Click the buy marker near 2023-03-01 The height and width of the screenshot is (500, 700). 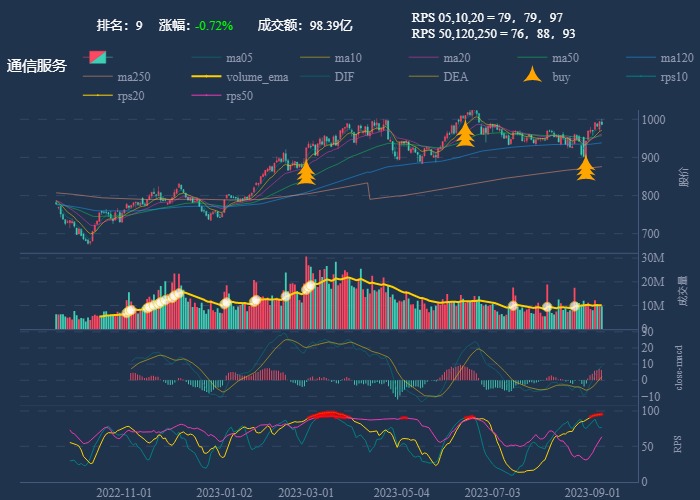point(306,174)
